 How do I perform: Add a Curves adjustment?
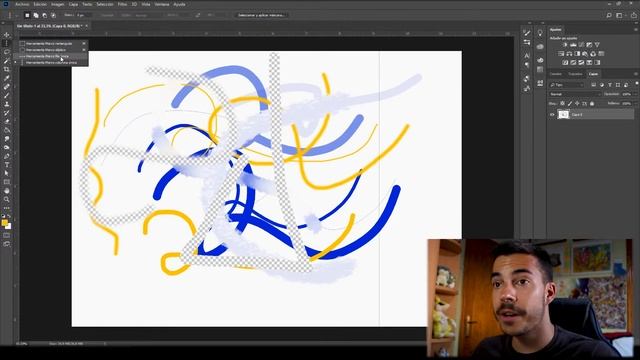tap(581, 45)
